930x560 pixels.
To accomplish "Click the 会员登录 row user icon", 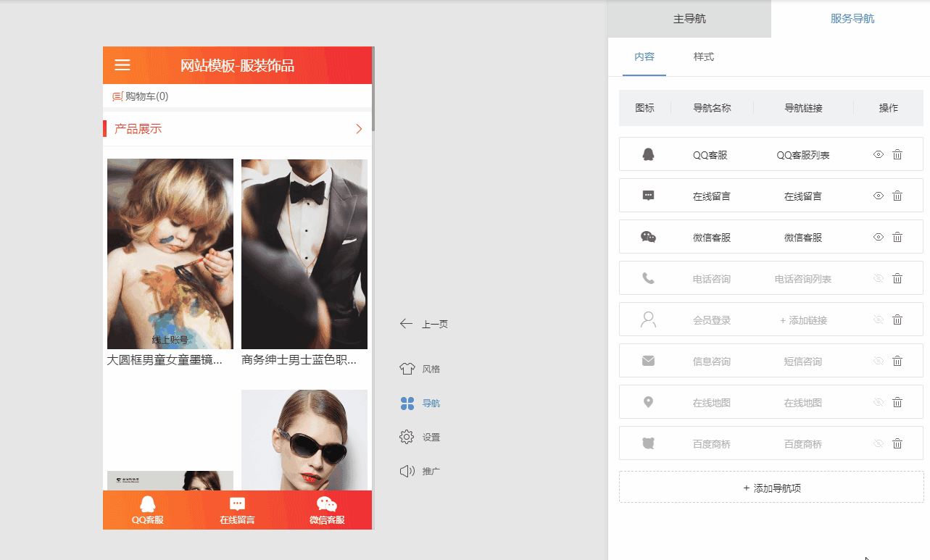I will (649, 319).
